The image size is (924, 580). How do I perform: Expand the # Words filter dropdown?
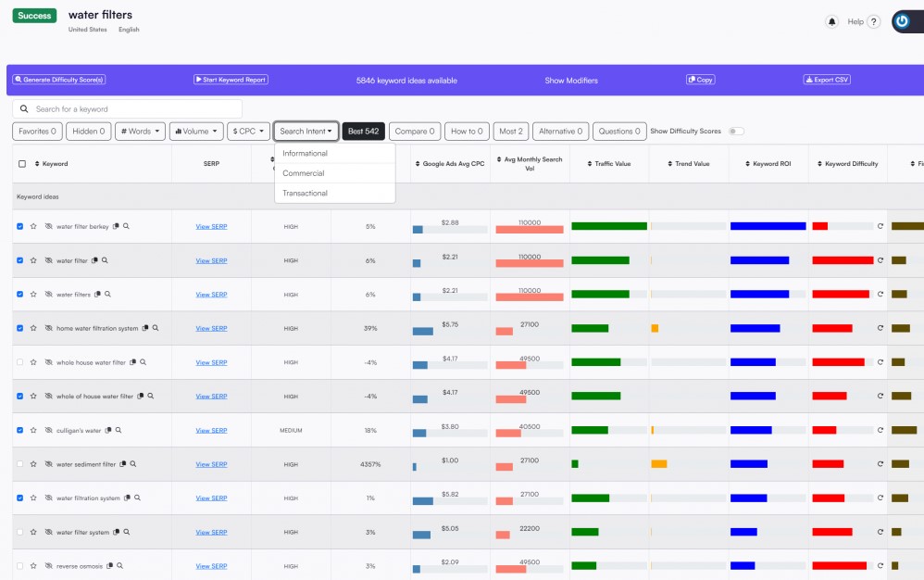coord(140,132)
